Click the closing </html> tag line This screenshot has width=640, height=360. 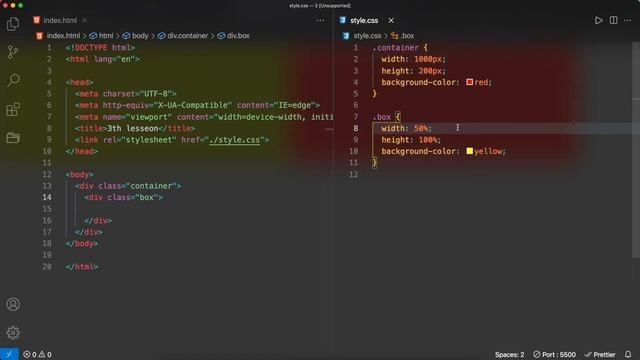(x=82, y=267)
